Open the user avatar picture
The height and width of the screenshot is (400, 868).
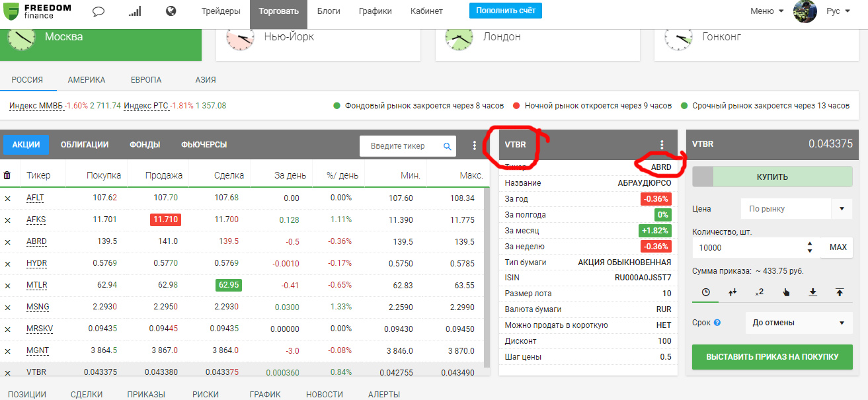pos(805,11)
